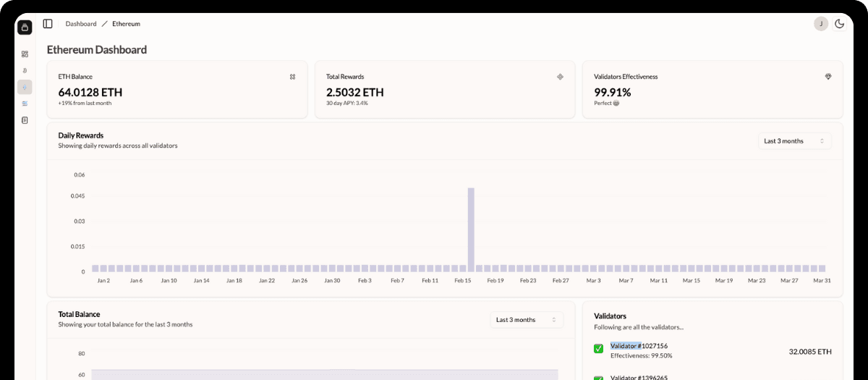Image resolution: width=868 pixels, height=380 pixels.
Task: Click the wallet logo in the sidebar
Action: click(x=25, y=28)
